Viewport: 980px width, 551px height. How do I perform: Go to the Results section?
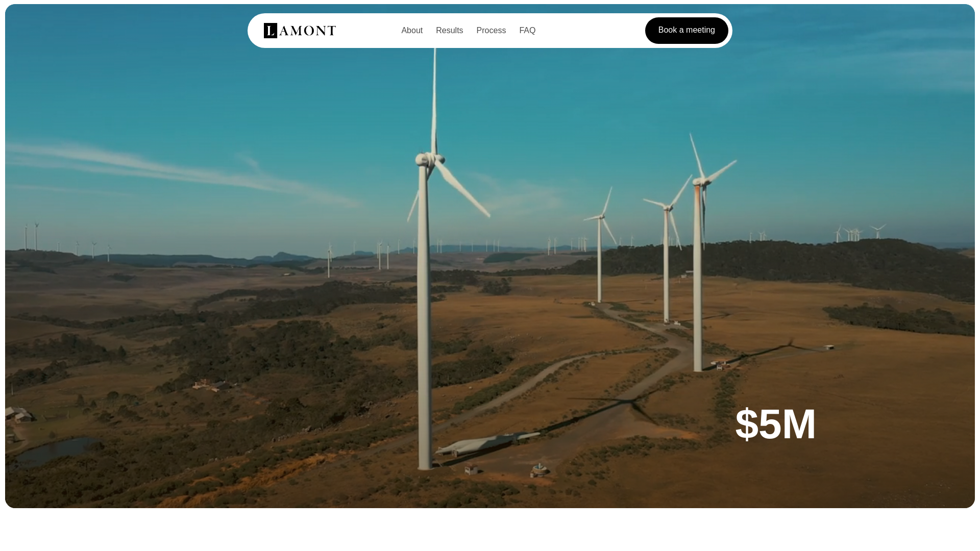[449, 31]
